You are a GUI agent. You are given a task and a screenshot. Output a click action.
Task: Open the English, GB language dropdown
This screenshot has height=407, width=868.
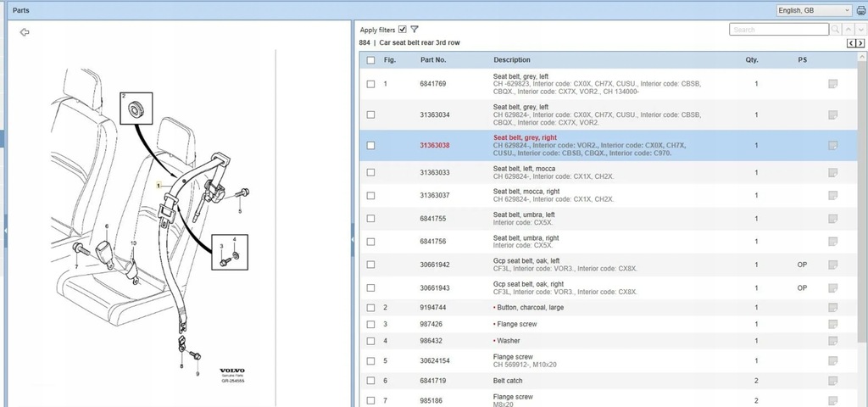pyautogui.click(x=814, y=10)
